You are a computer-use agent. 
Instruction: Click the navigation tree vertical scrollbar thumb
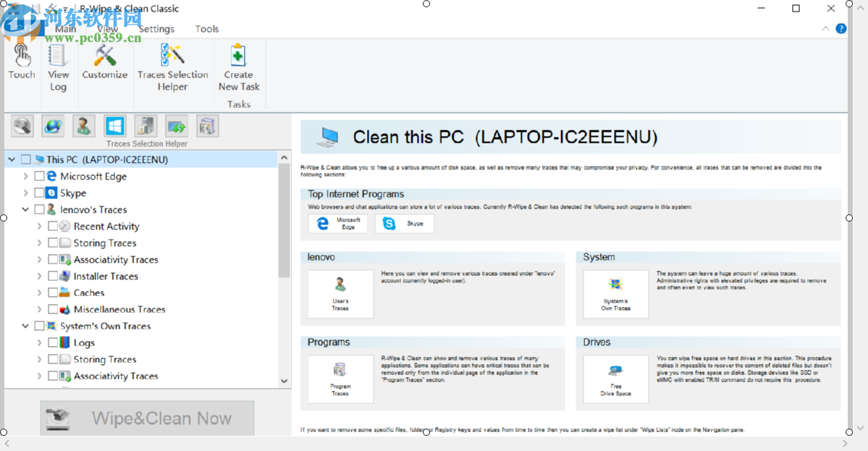pos(284,220)
